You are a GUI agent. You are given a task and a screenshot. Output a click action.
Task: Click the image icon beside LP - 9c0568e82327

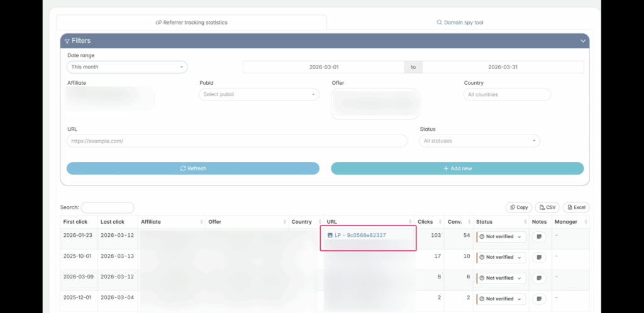pos(330,235)
